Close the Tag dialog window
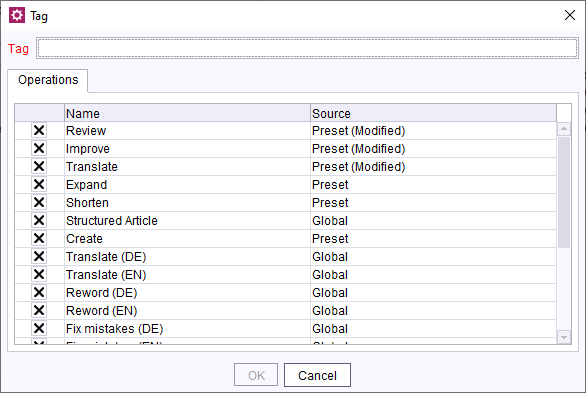This screenshot has width=586, height=393. [570, 15]
